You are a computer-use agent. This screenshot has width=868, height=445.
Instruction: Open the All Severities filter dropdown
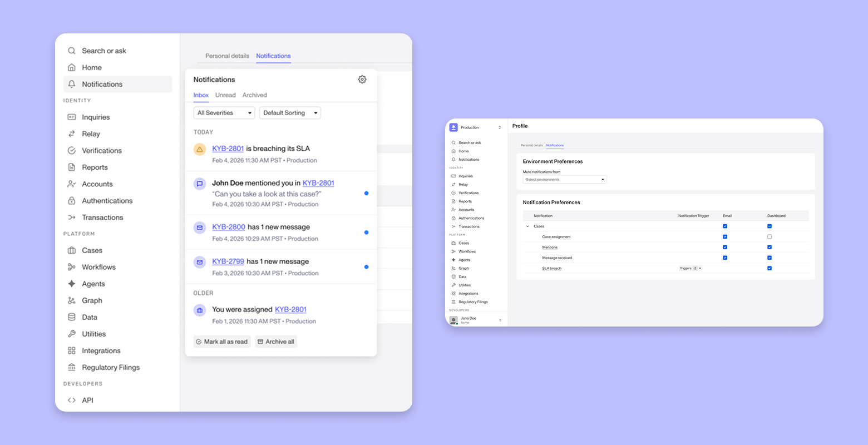(x=224, y=113)
